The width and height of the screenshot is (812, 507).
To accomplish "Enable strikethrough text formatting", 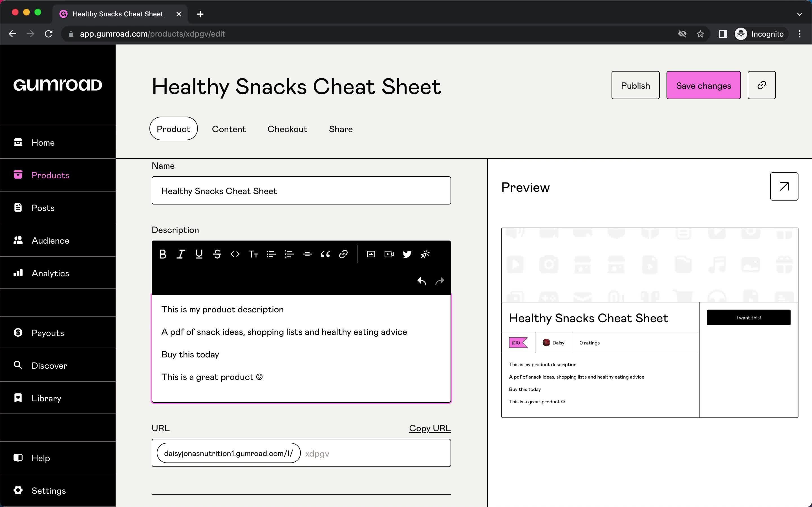I will coord(217,254).
